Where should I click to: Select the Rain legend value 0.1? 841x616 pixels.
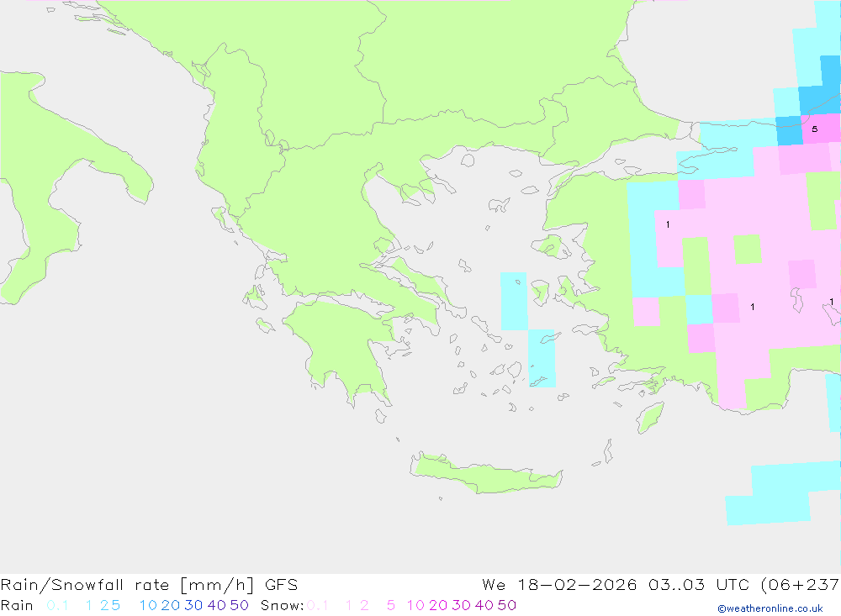point(57,605)
